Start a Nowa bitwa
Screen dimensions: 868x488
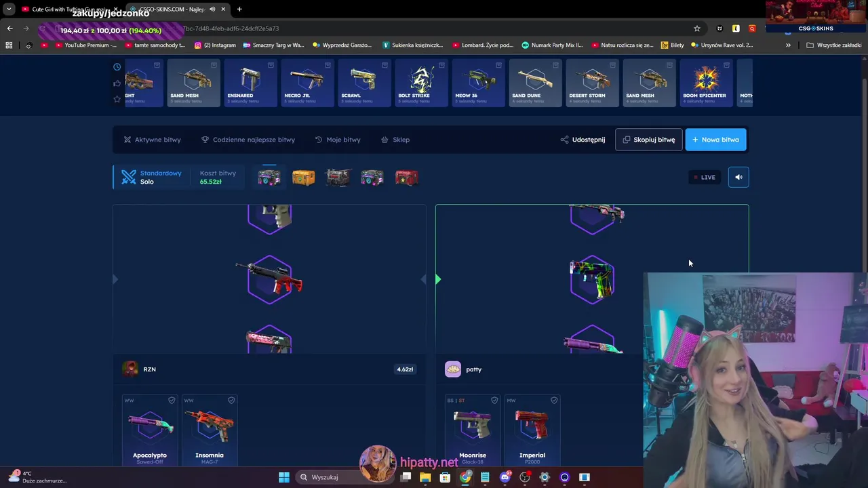[x=716, y=140]
